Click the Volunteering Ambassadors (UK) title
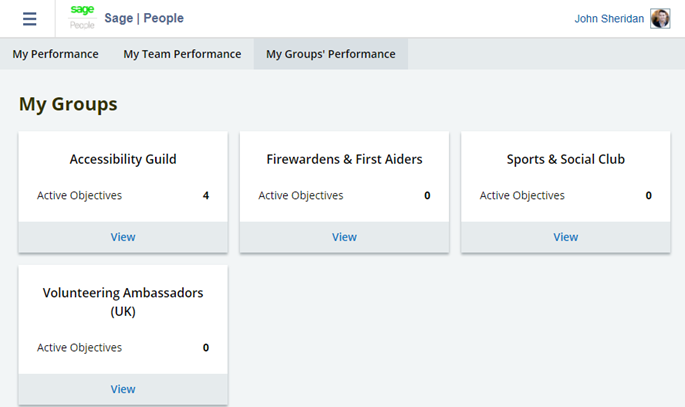 coord(123,302)
